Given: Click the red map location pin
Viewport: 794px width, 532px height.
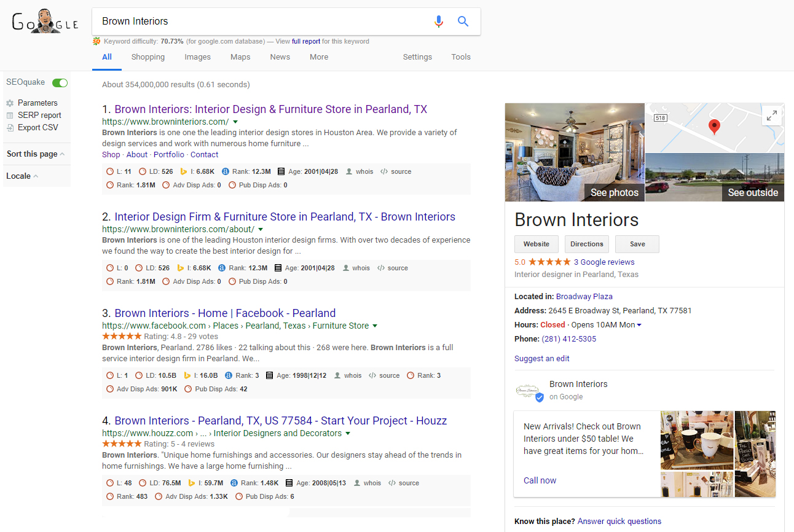Looking at the screenshot, I should point(714,127).
